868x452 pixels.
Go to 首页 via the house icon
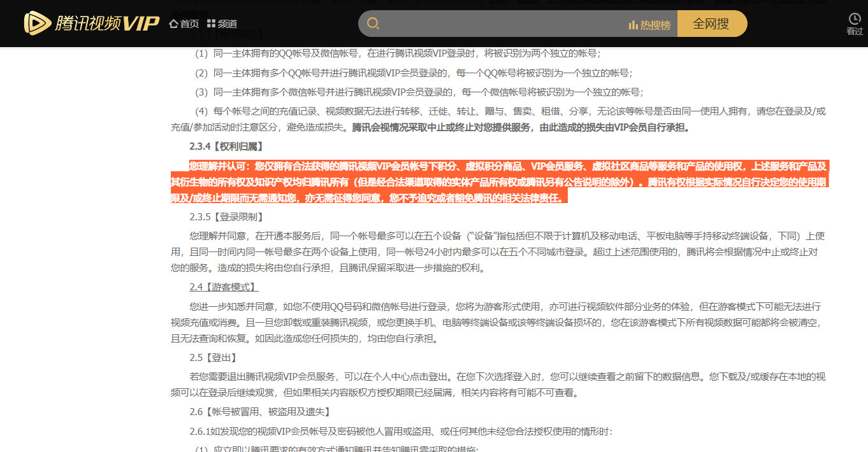[x=173, y=24]
